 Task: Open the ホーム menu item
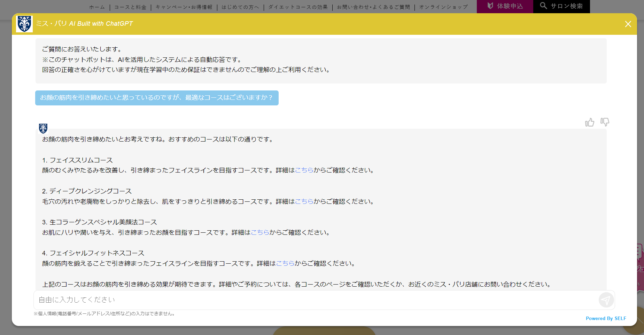pyautogui.click(x=97, y=7)
